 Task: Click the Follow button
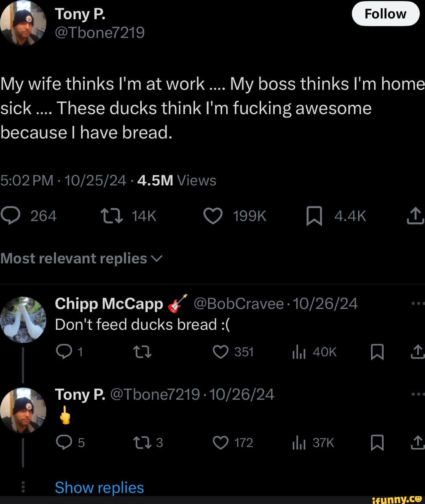click(x=385, y=13)
